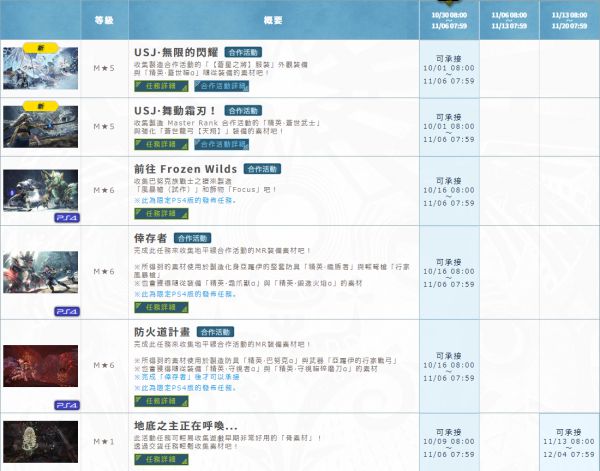Click 合作活動 tag next to 防火道計畫
Screen dimensions: 600x471
point(219,331)
